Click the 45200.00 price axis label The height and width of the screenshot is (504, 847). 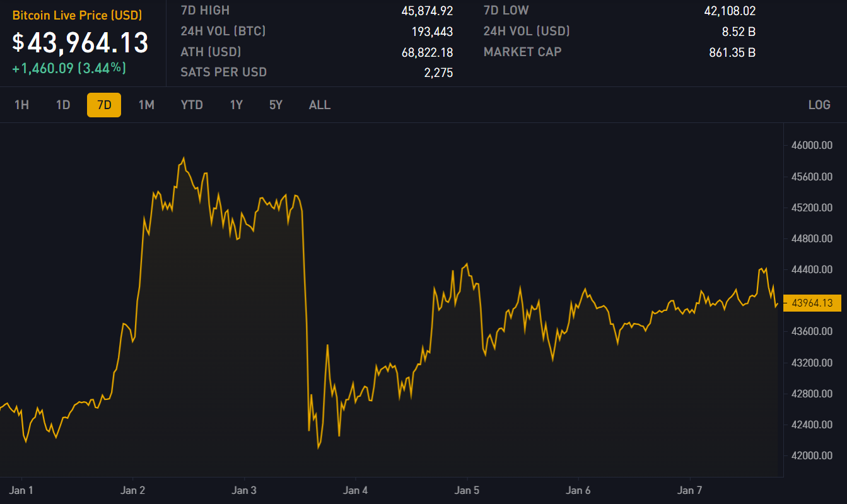click(x=812, y=208)
